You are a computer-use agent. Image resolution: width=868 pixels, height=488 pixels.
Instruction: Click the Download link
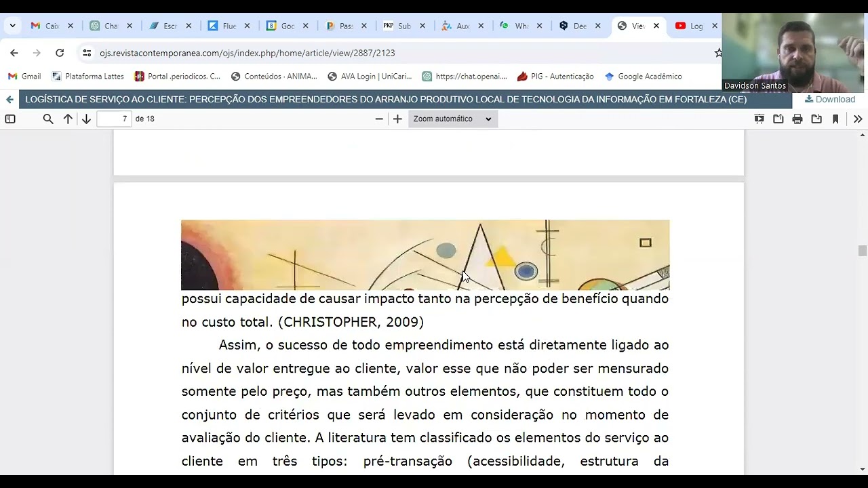tap(830, 99)
